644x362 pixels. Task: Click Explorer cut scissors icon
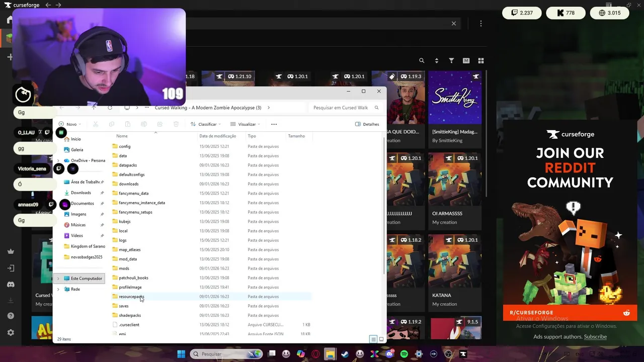click(x=96, y=124)
